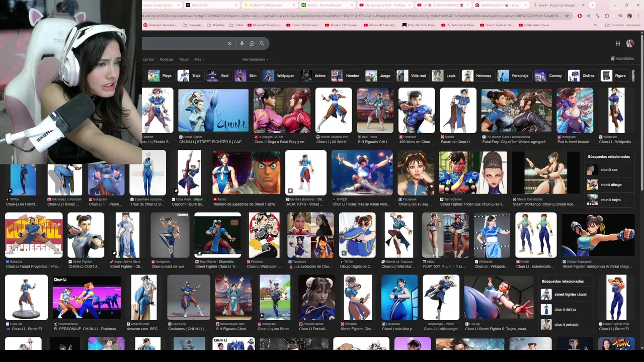
Task: Clear the Google search box text
Action: tap(229, 44)
